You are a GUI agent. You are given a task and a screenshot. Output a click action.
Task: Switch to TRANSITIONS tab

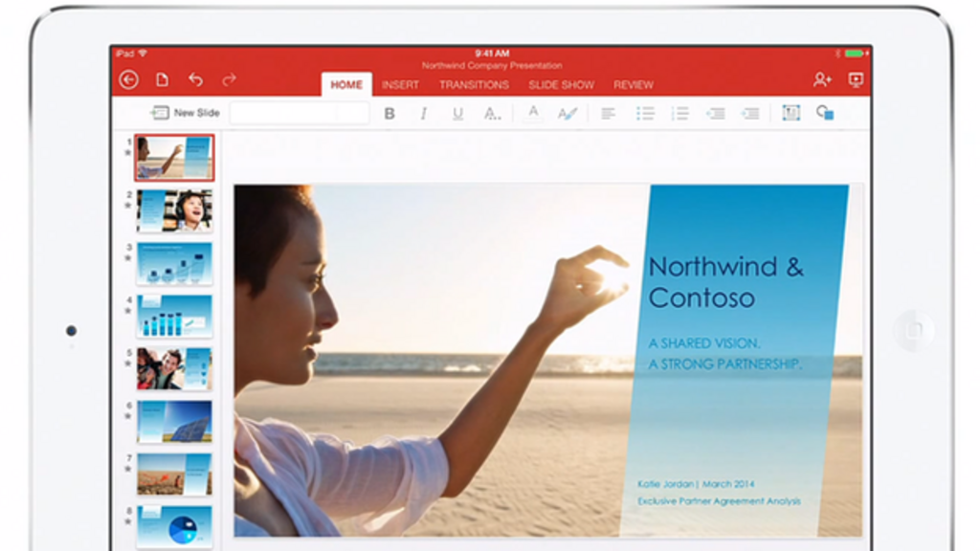474,84
